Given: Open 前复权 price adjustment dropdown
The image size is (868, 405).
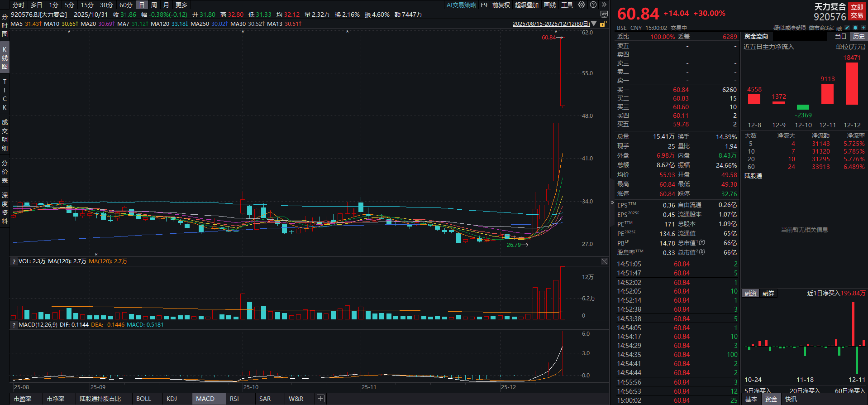Looking at the screenshot, I should 501,5.
